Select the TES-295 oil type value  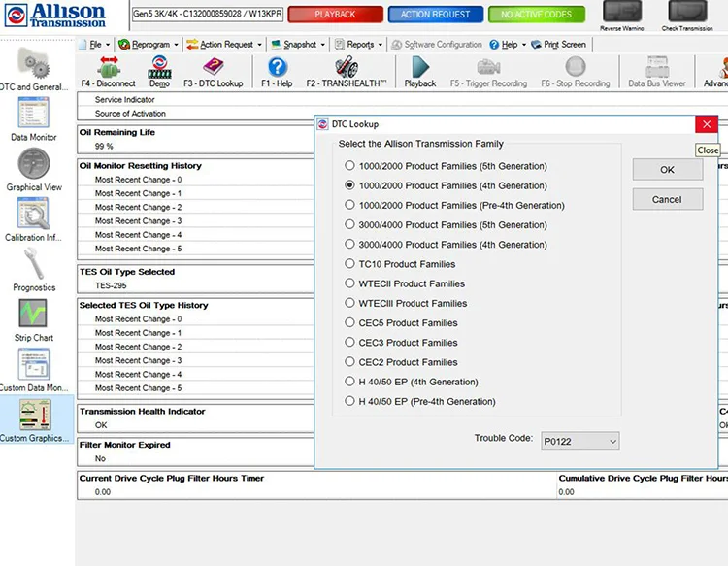tap(111, 285)
